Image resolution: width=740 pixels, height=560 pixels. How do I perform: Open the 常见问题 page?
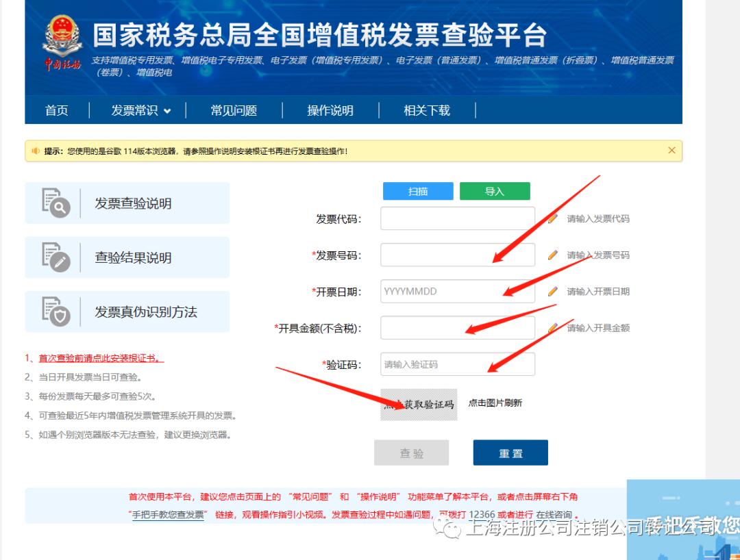[234, 110]
